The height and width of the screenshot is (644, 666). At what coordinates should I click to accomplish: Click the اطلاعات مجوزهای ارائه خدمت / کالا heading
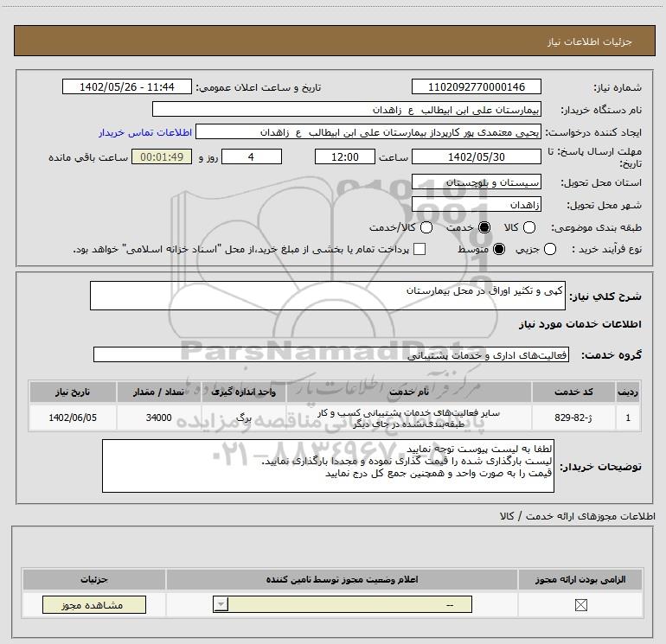(578, 516)
